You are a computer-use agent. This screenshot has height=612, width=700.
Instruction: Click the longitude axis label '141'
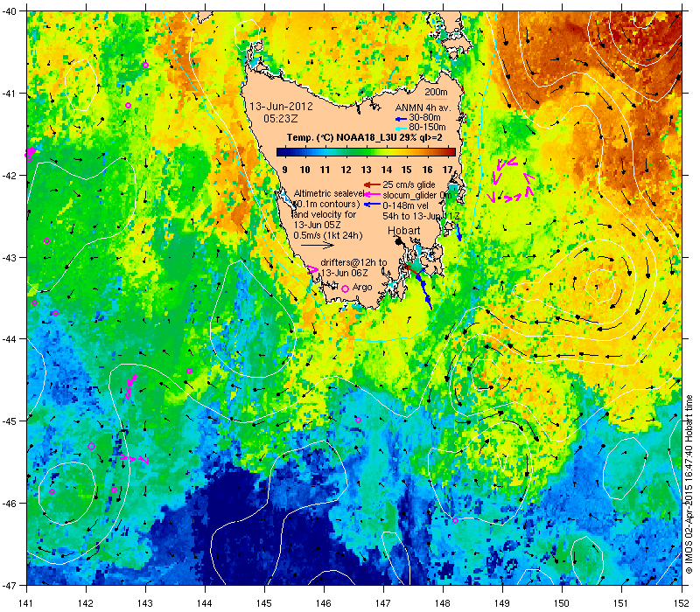tap(26, 603)
